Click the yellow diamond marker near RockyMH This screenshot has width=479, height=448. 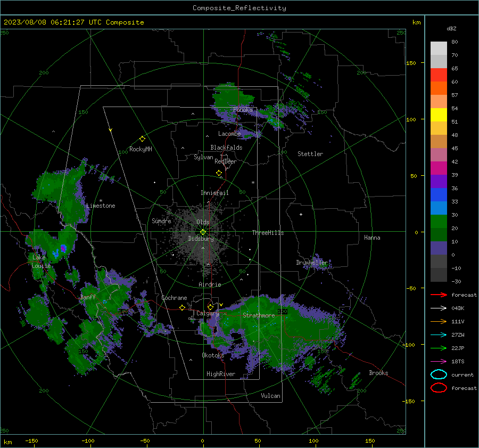coord(142,139)
